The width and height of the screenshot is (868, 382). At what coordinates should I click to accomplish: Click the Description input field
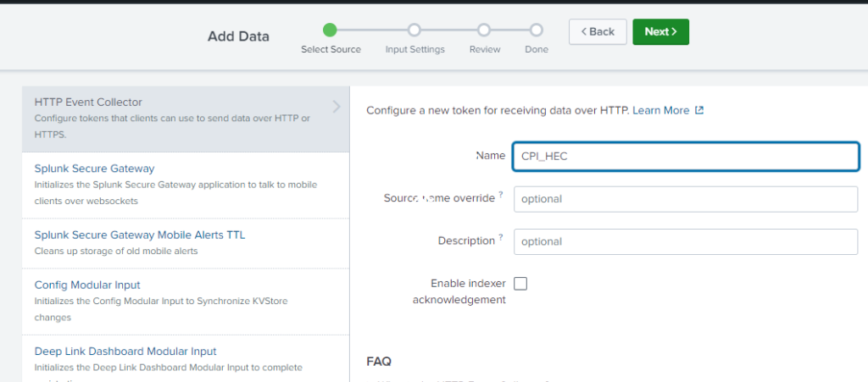coord(686,241)
